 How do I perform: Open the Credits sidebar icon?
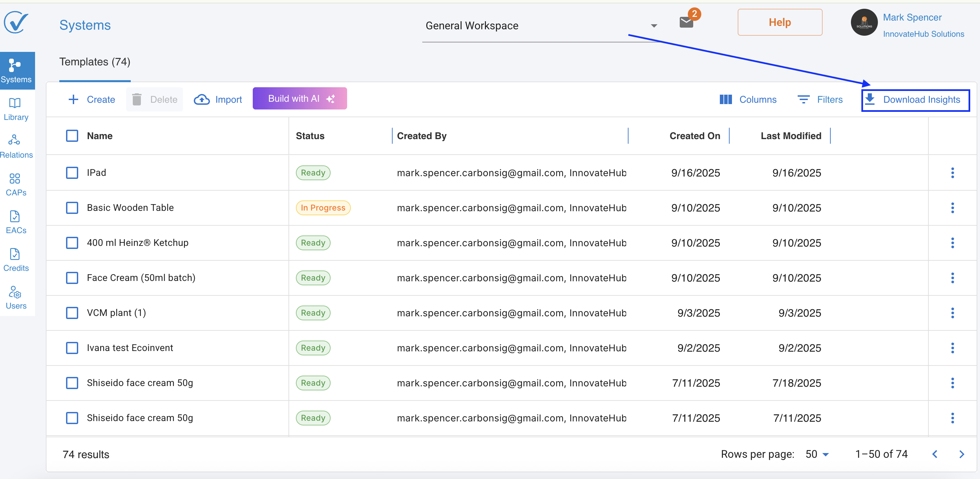[15, 260]
